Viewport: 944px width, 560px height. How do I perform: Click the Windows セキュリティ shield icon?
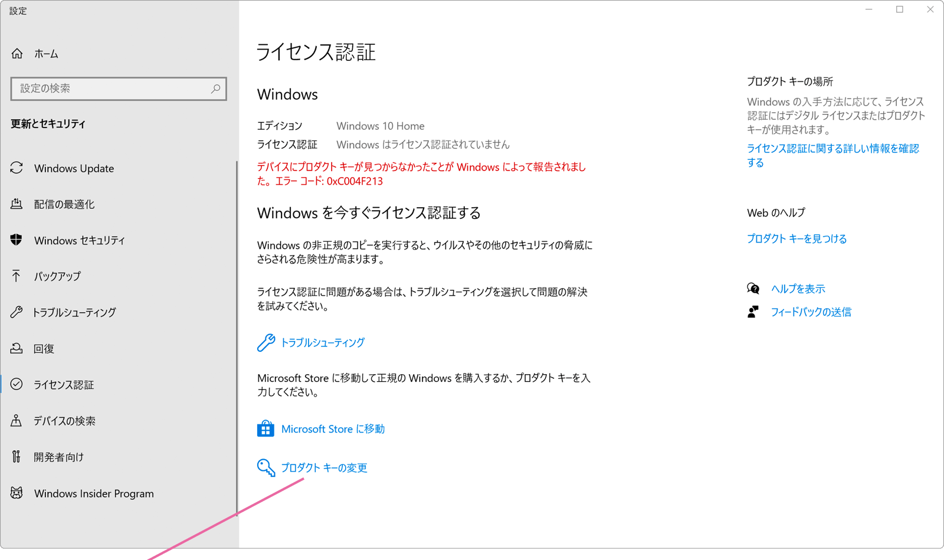click(x=17, y=240)
